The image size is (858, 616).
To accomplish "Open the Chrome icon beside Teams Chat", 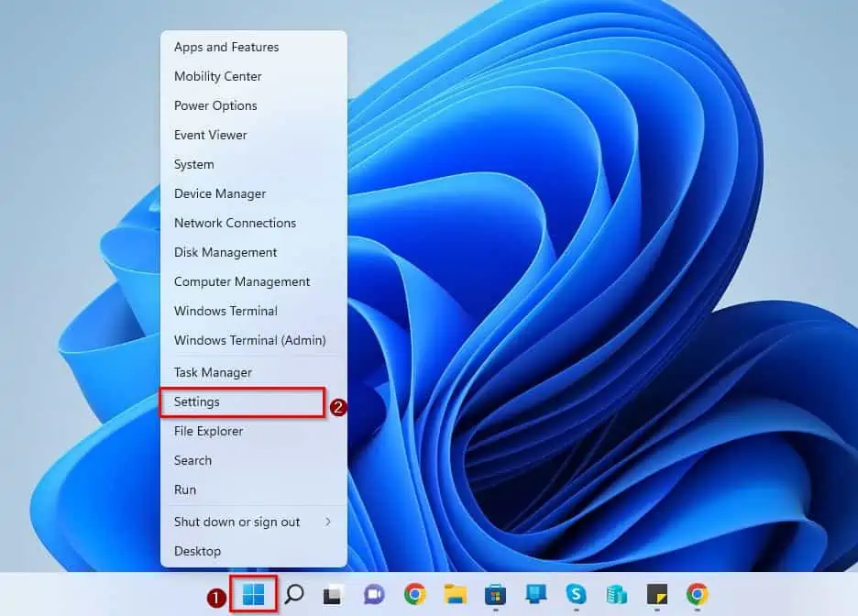I will point(414,594).
